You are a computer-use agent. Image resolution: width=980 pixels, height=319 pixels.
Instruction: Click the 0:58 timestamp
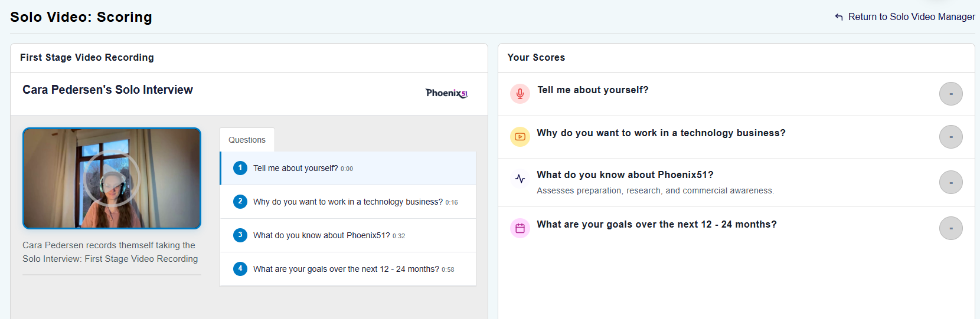448,269
